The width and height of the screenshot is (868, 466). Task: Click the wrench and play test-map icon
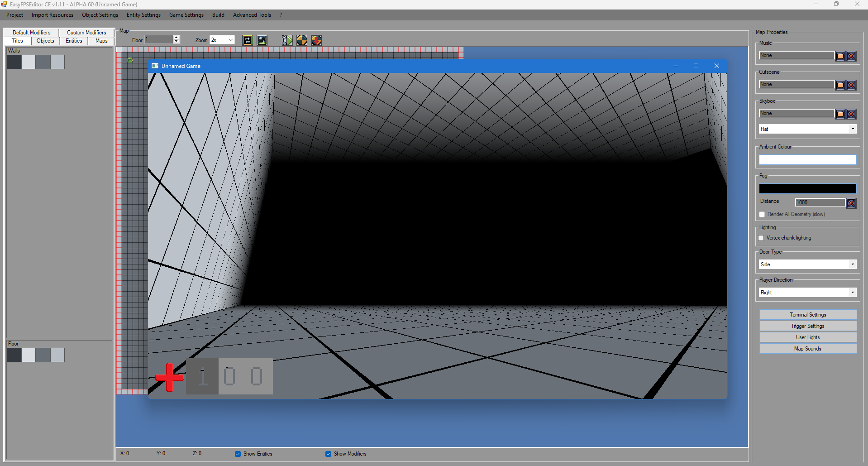(287, 40)
